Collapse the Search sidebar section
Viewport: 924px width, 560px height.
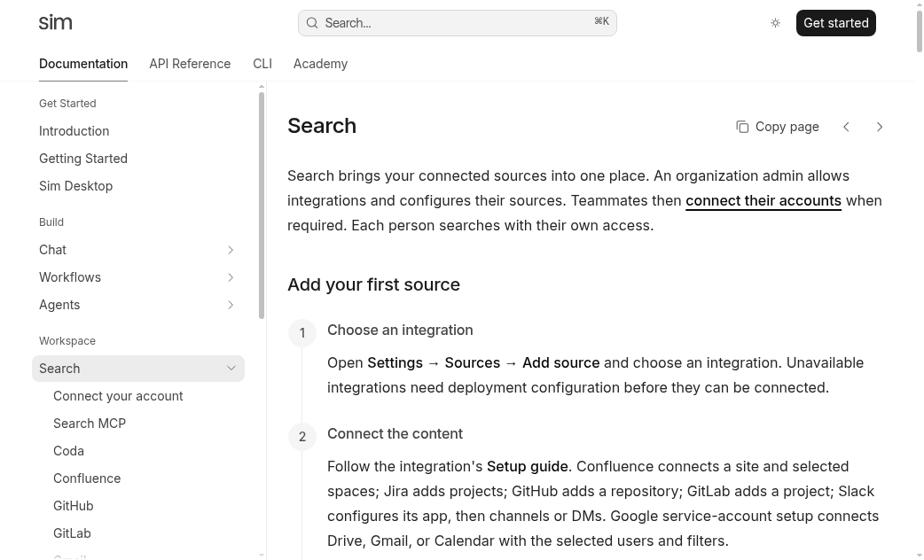pyautogui.click(x=231, y=368)
